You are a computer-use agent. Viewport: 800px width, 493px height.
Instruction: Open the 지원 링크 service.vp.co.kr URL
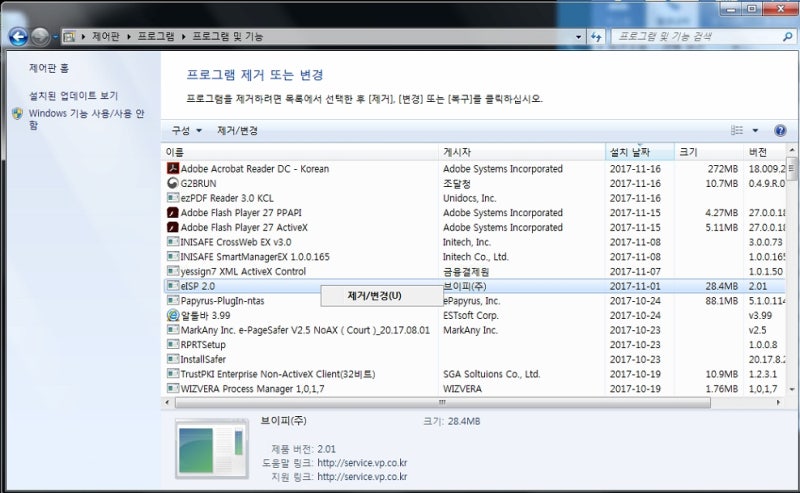[362, 477]
